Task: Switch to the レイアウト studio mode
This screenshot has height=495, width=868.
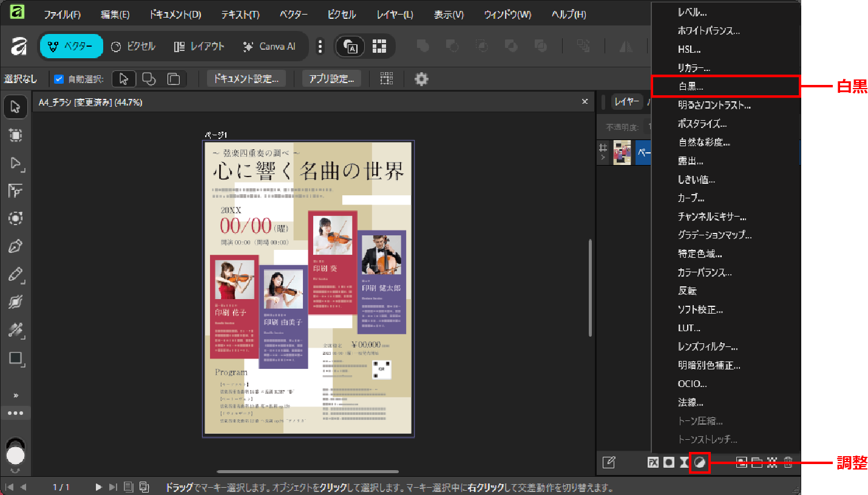Action: point(199,46)
